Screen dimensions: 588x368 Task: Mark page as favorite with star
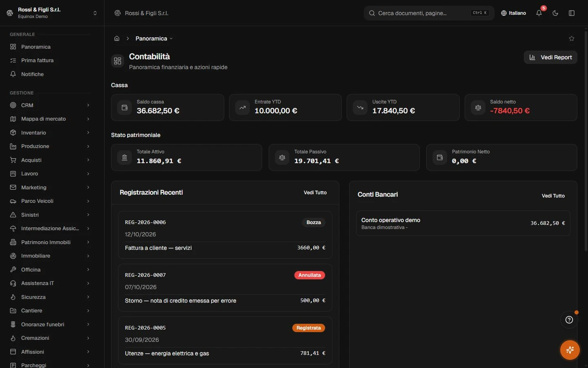click(x=572, y=38)
